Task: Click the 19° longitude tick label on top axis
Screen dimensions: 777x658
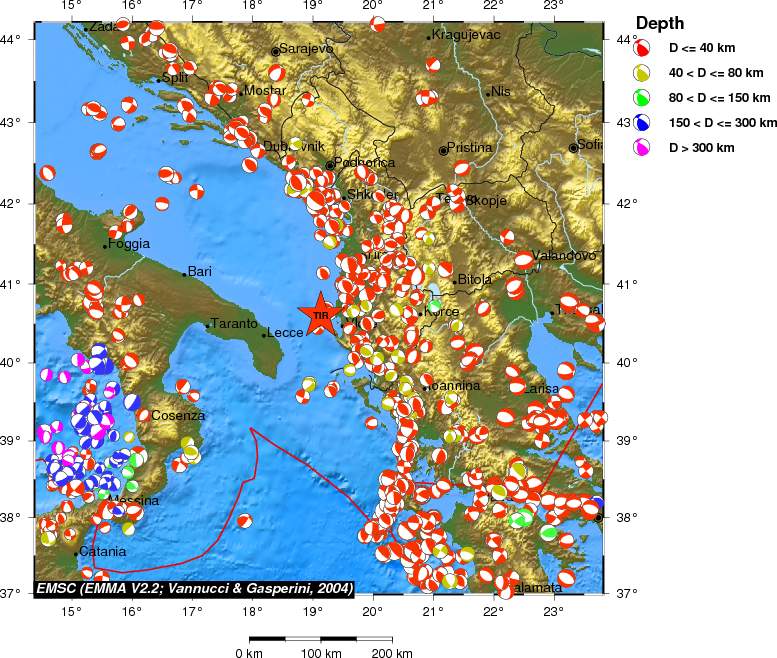Action: 312,6
